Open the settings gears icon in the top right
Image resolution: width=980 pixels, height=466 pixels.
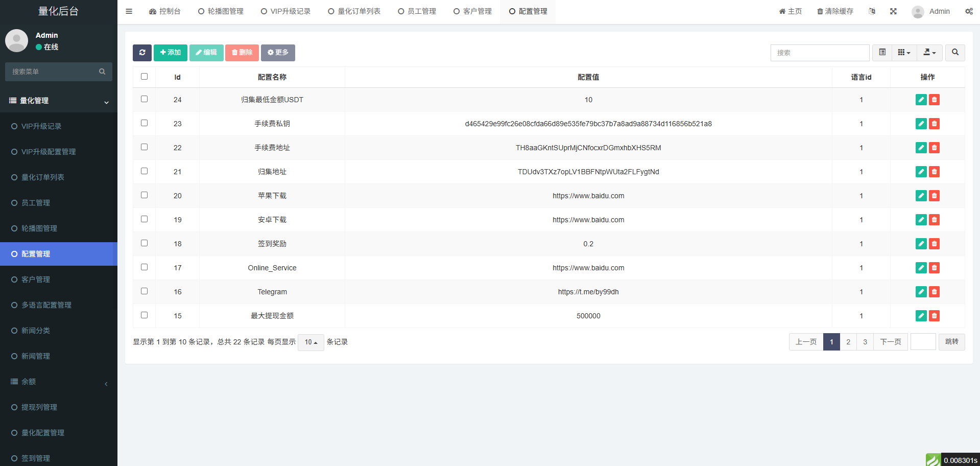[969, 11]
